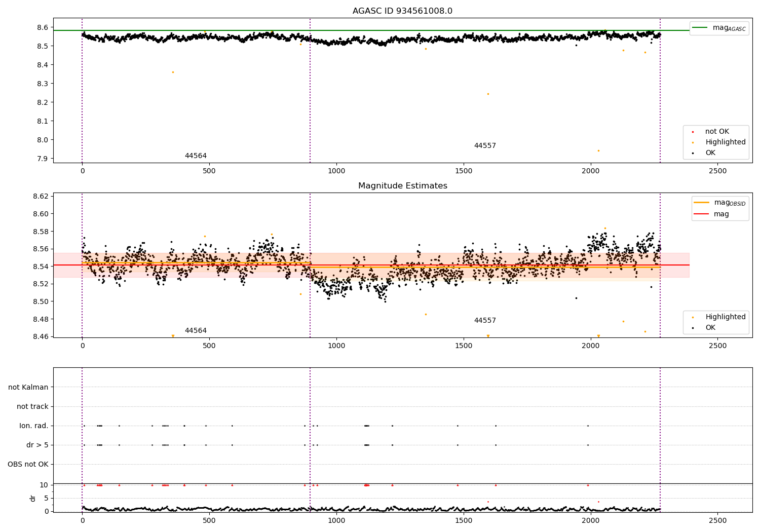The image size is (760, 532).
Task: Click the rotated "dr" axis label
Action: coord(33,498)
